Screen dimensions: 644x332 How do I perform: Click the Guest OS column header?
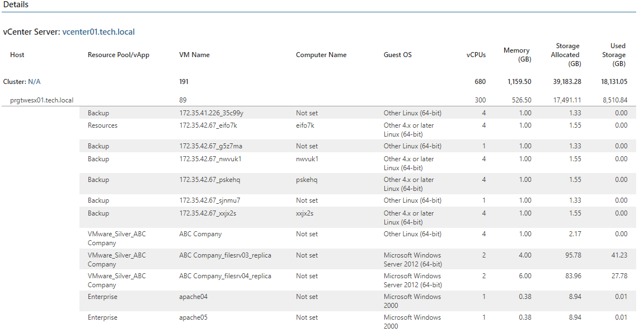click(398, 55)
